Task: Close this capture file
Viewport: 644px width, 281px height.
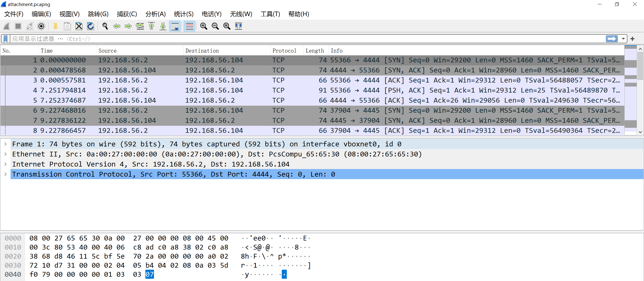Action: tap(79, 26)
